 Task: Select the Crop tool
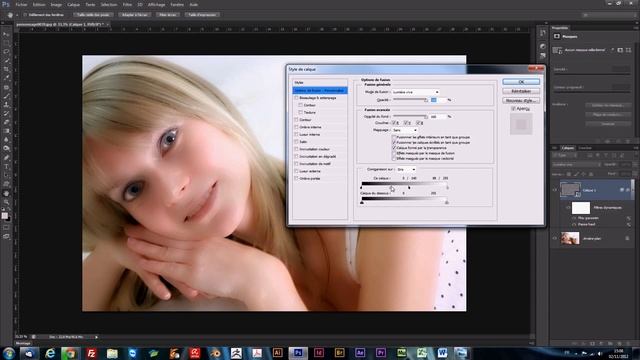6,69
